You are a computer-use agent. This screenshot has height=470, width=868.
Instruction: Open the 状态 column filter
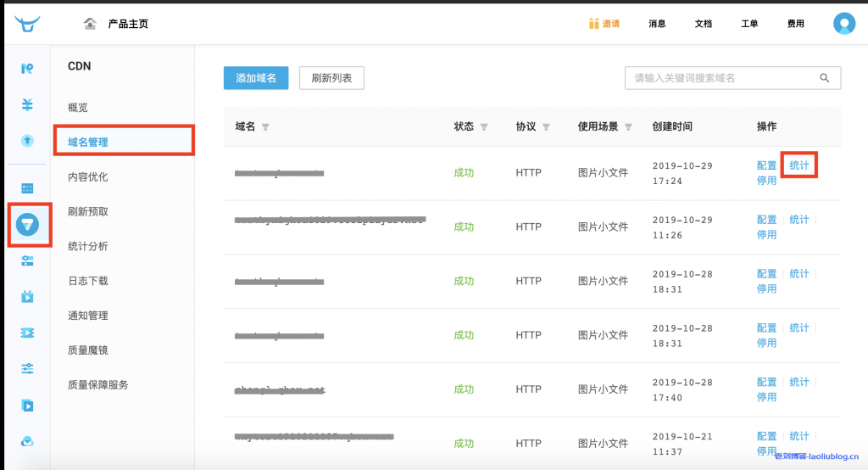pos(484,127)
